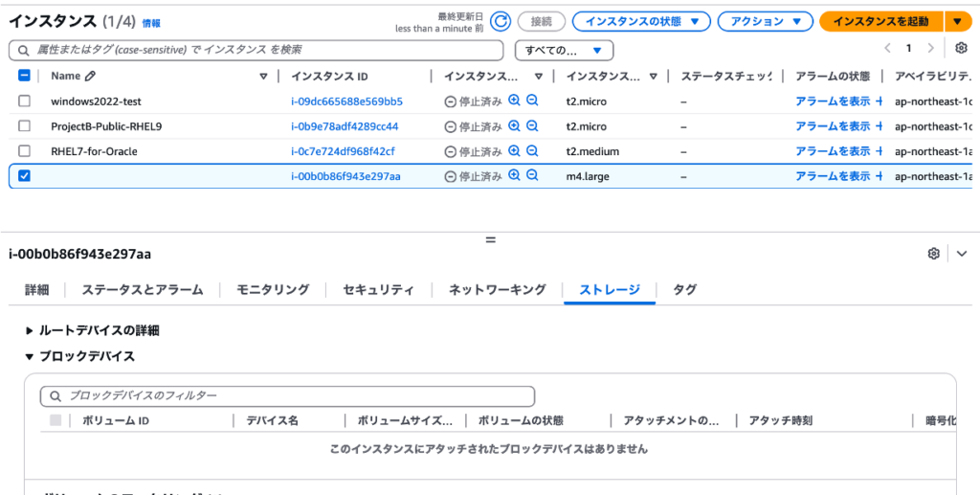This screenshot has height=495, width=980.
Task: Click the Name column edit pencil icon
Action: 91,77
